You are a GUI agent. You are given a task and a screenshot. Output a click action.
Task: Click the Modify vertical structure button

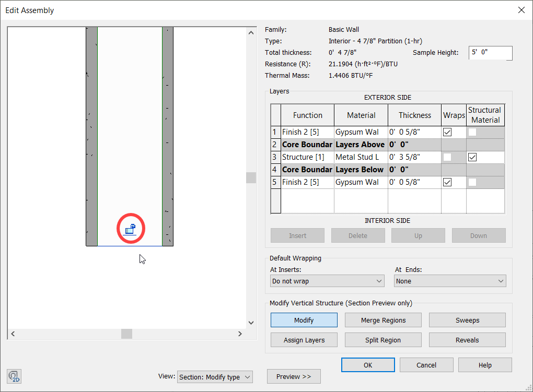304,320
